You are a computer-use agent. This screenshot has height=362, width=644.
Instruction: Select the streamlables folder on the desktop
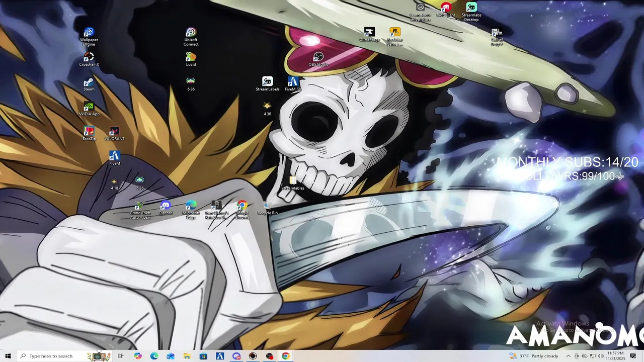point(293,183)
